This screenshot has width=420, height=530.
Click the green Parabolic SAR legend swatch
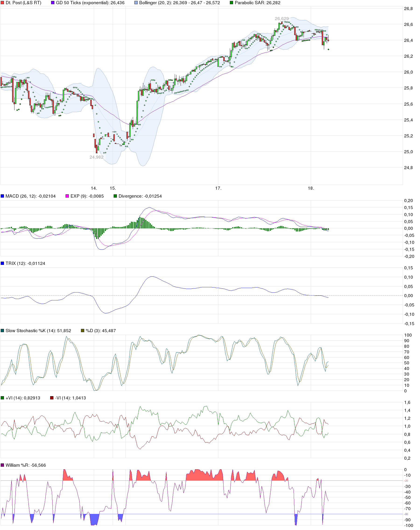coord(232,3)
